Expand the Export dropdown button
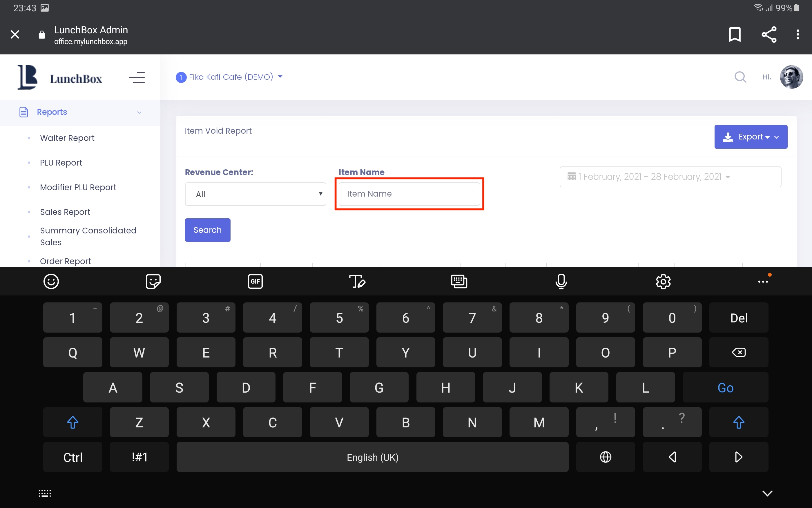The height and width of the screenshot is (508, 812). tap(751, 137)
